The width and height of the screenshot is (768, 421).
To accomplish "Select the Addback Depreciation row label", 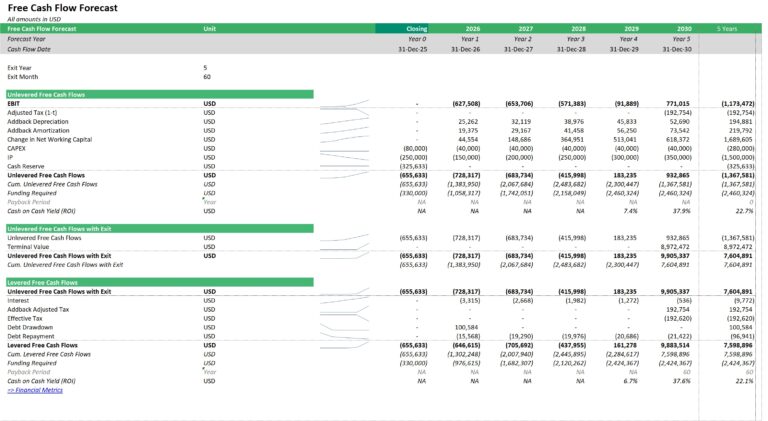I will coord(38,121).
